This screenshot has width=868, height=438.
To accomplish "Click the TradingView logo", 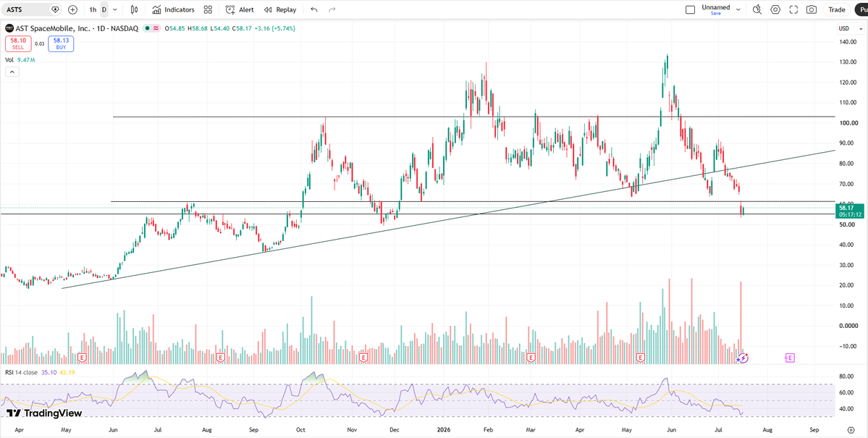I will 44,413.
